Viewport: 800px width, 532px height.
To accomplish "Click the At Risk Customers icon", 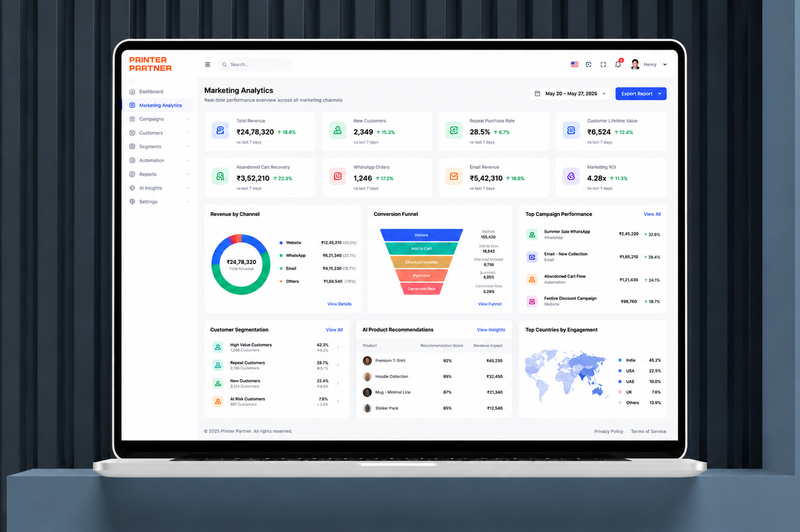I will pos(218,401).
